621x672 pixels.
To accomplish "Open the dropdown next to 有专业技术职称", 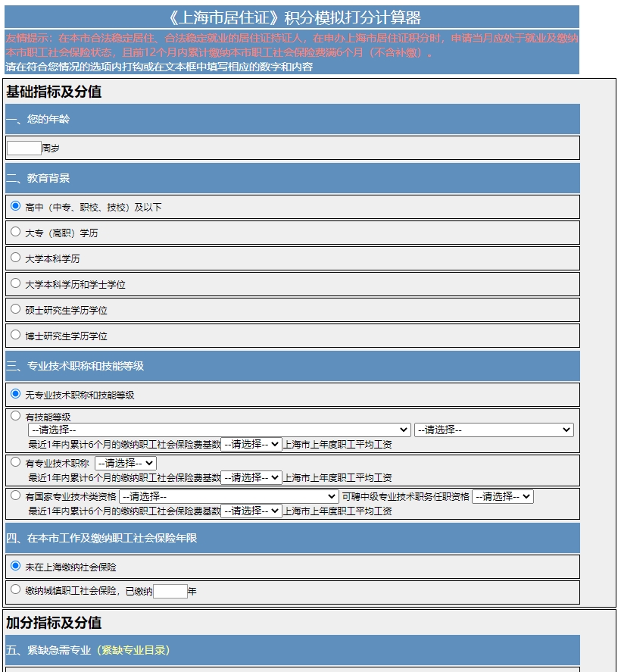I will (x=126, y=464).
